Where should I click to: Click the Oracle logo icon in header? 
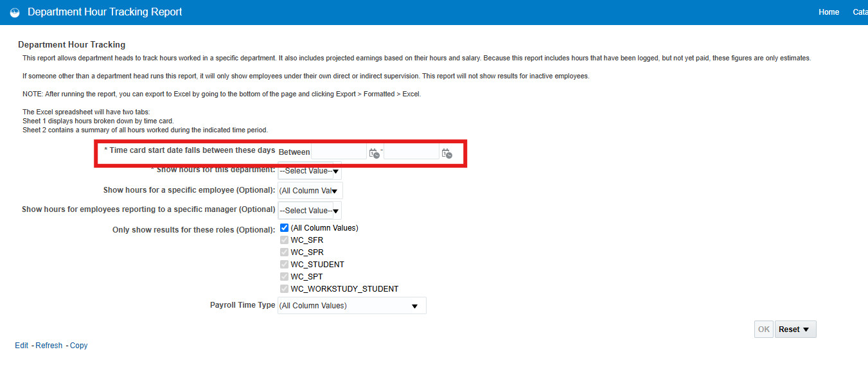click(15, 12)
